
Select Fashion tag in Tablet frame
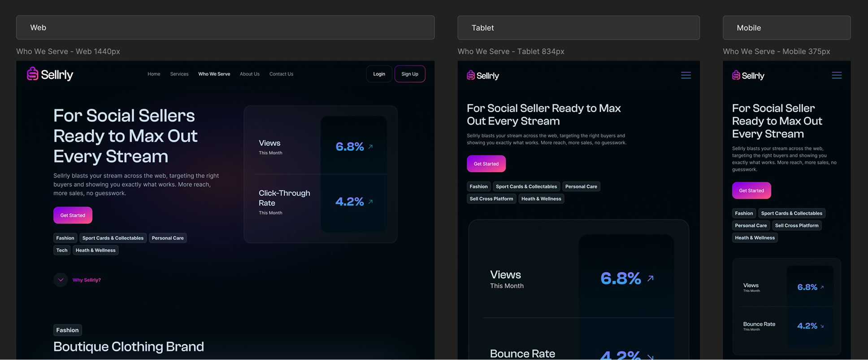[x=479, y=186]
